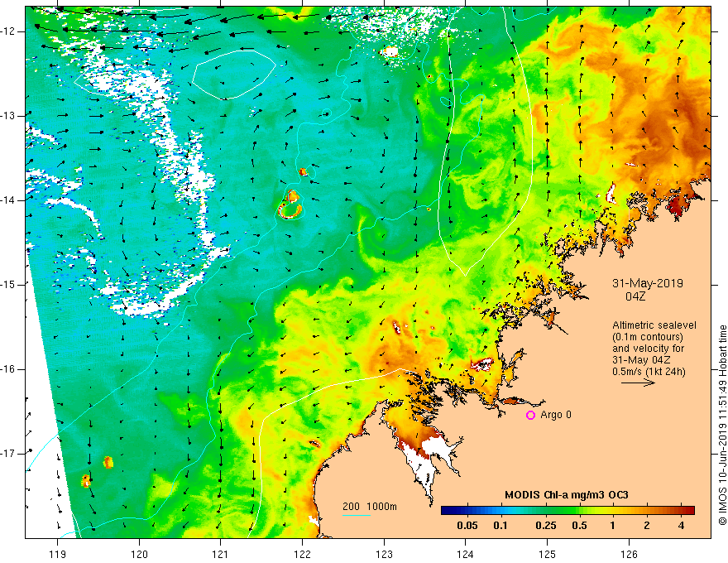Click the '0.5' colorbar label
The width and height of the screenshot is (728, 563).
[x=579, y=526]
